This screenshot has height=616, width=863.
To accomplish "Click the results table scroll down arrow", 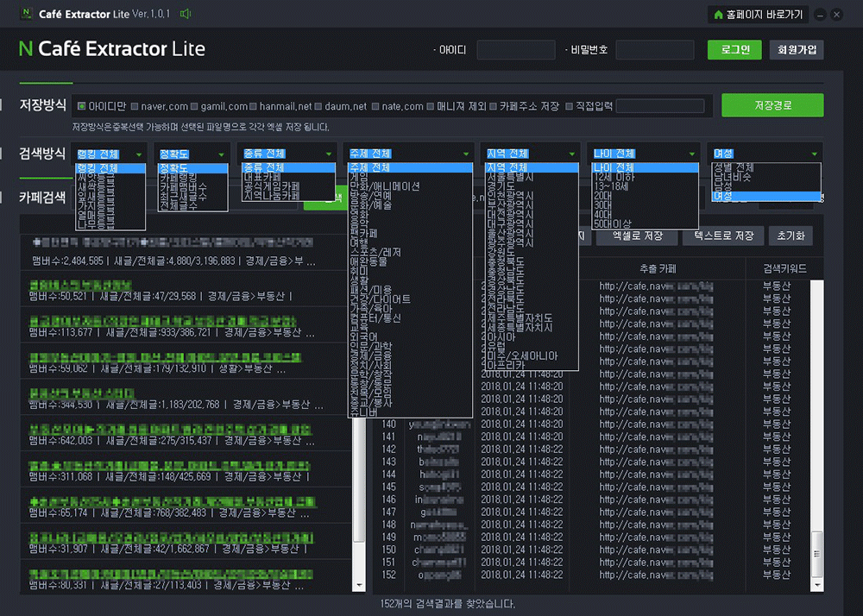I will pyautogui.click(x=817, y=585).
